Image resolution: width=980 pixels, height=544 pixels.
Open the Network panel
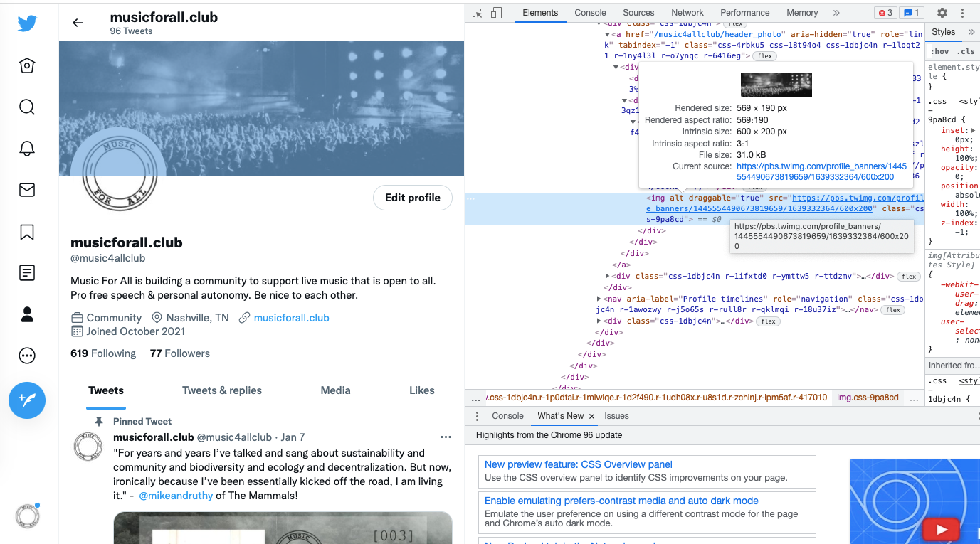click(687, 13)
